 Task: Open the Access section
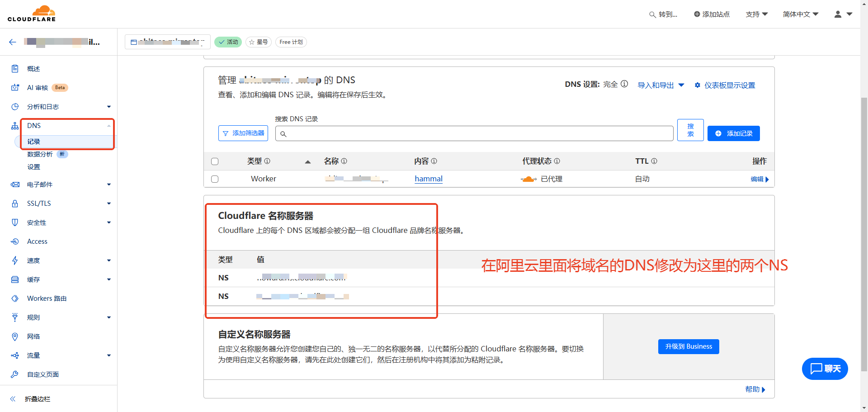37,242
